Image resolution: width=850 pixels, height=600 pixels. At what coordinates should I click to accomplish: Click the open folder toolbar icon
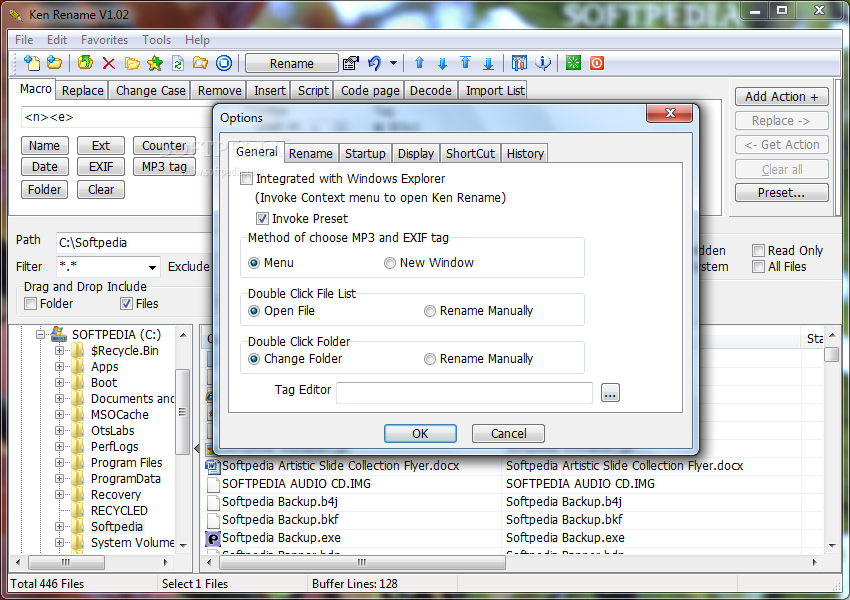click(x=132, y=63)
